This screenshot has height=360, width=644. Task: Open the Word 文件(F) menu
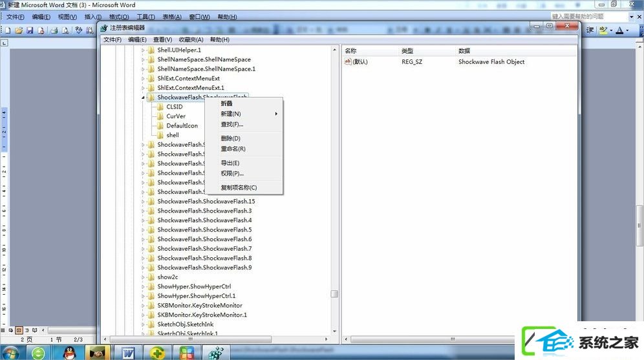(16, 17)
